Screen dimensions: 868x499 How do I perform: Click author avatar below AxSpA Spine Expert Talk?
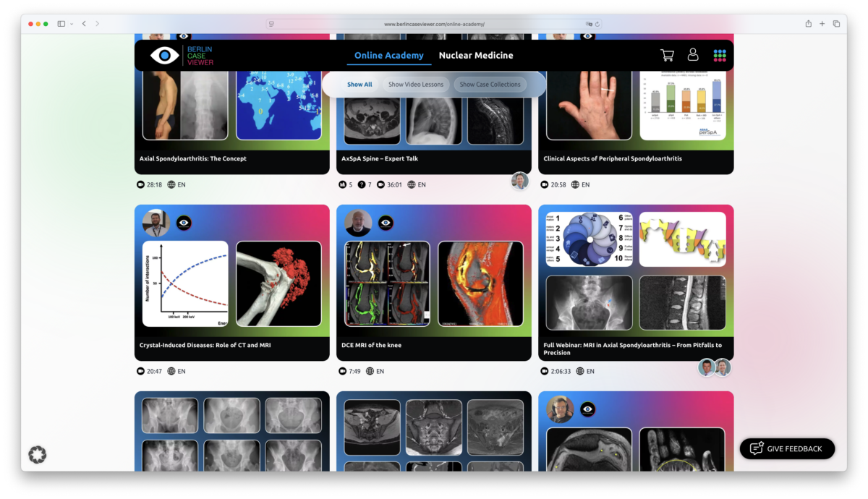[519, 181]
